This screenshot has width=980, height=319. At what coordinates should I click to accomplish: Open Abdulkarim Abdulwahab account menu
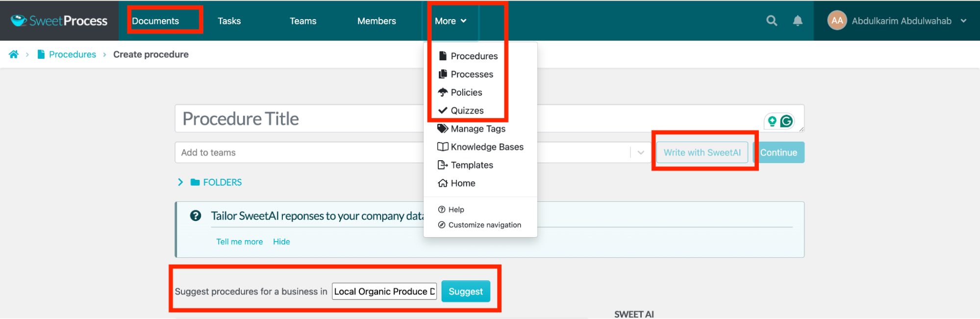901,21
